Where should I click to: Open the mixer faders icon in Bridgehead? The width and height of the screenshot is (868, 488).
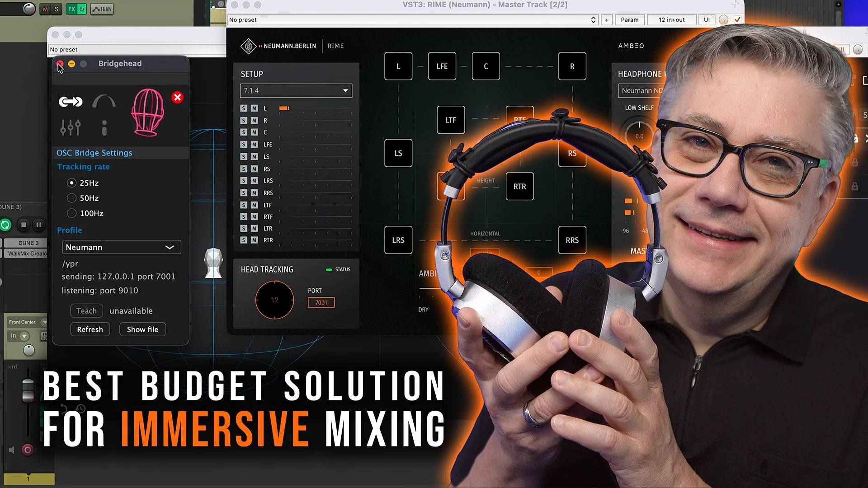71,127
